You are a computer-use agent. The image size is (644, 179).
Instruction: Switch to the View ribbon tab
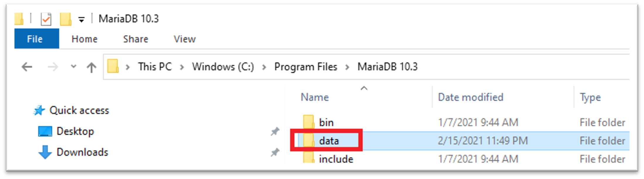pyautogui.click(x=185, y=39)
